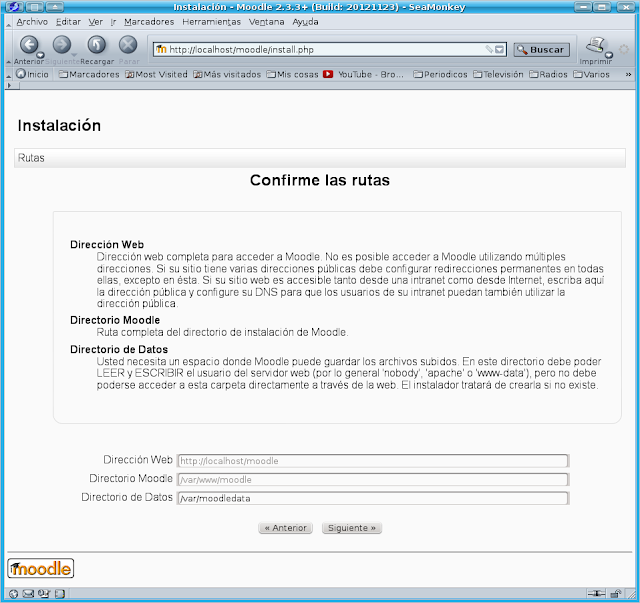The height and width of the screenshot is (603, 640).
Task: Open the Navigator icon in status bar
Action: tap(13, 594)
